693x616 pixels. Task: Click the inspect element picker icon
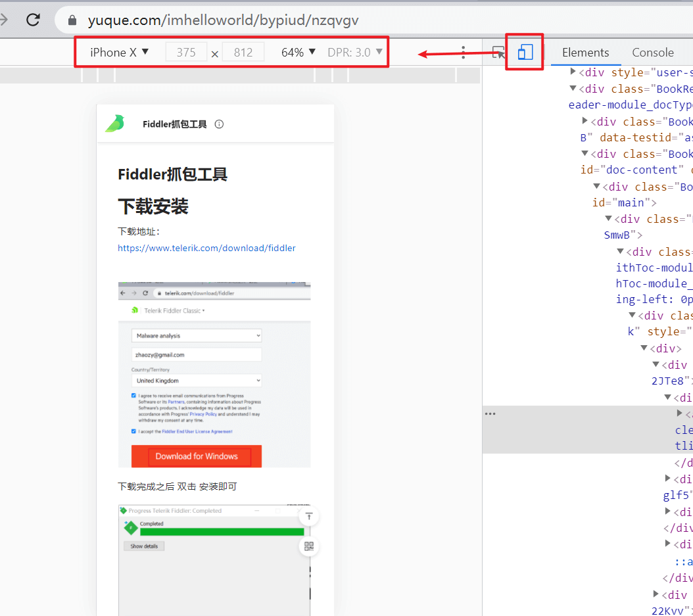point(498,53)
